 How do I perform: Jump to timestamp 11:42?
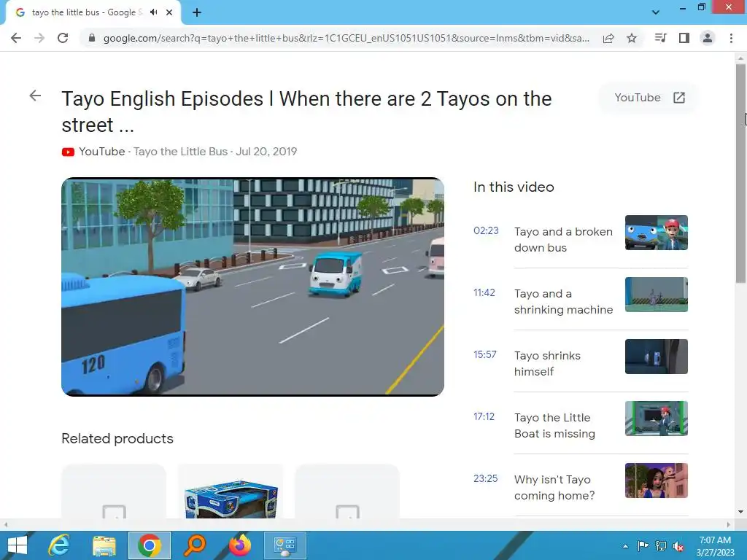(x=484, y=292)
